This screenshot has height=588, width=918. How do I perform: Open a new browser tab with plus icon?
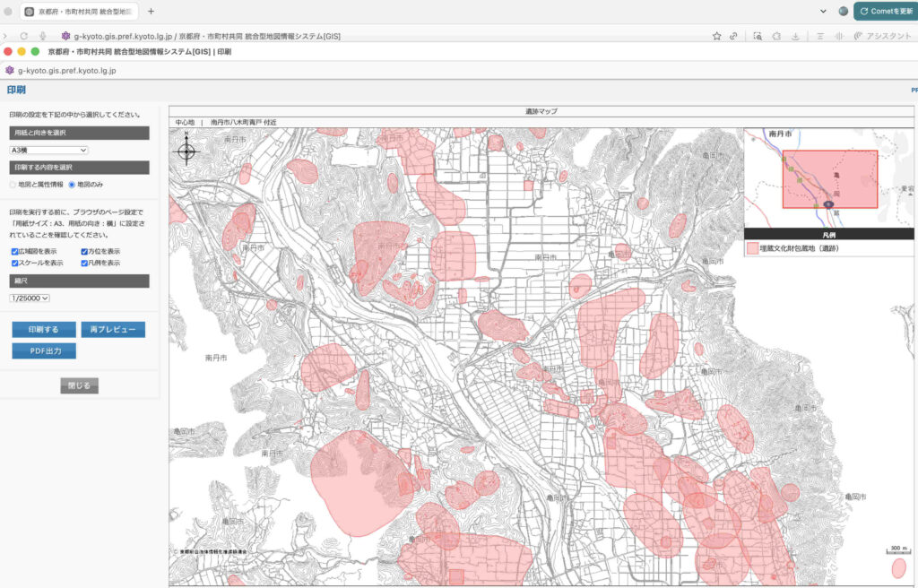coord(151,12)
